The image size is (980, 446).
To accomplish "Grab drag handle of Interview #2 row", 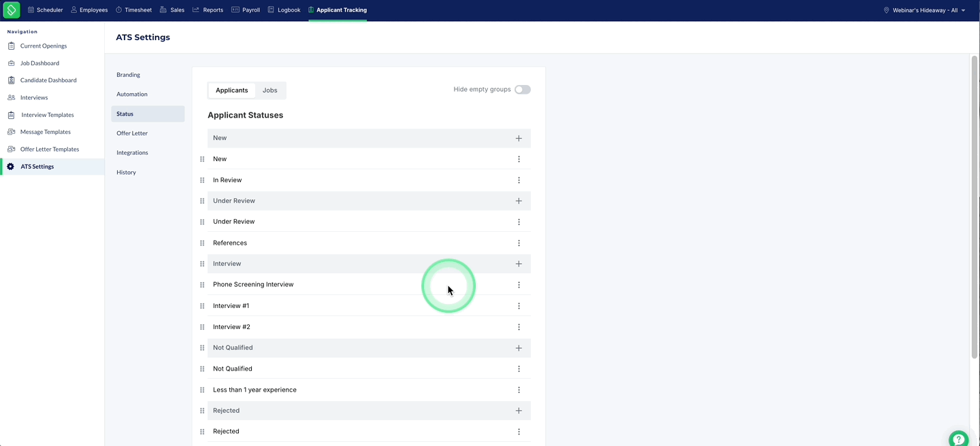I will 202,327.
